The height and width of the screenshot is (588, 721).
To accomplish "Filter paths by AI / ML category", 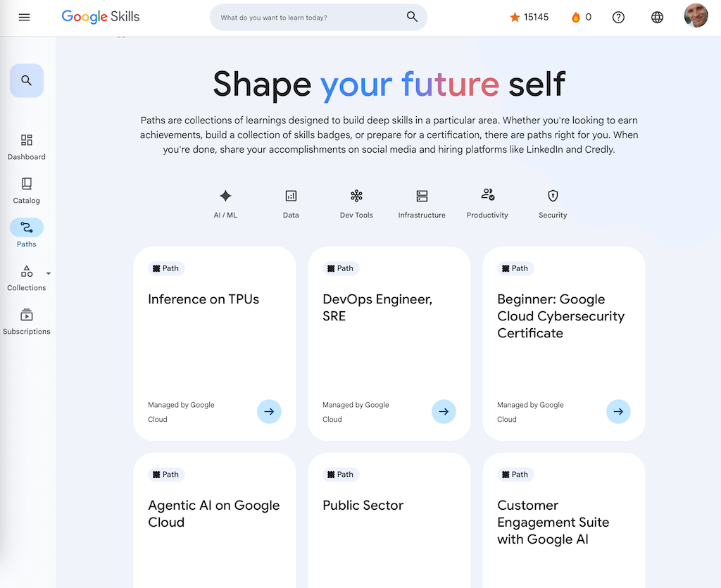I will coord(225,204).
